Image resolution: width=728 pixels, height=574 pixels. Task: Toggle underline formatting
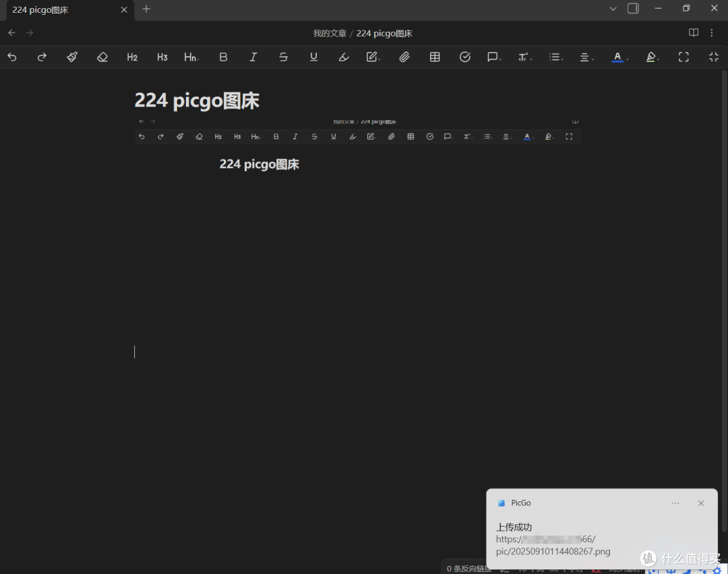314,57
